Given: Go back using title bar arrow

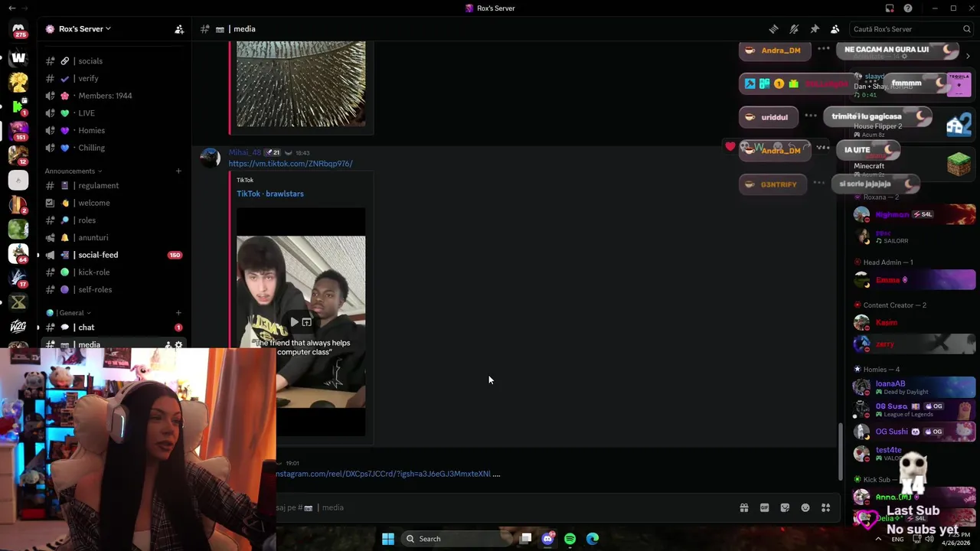Looking at the screenshot, I should coord(11,8).
